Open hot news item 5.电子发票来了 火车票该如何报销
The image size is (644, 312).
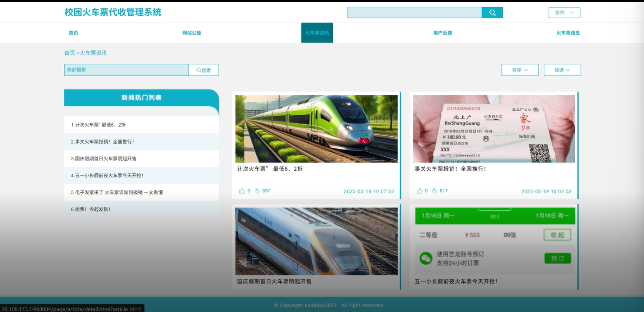[142, 192]
